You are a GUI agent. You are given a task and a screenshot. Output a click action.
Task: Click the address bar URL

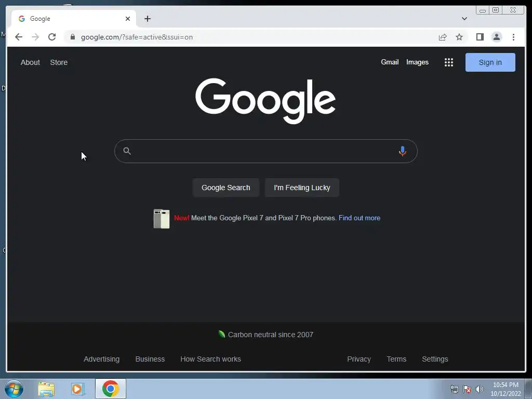pyautogui.click(x=137, y=37)
